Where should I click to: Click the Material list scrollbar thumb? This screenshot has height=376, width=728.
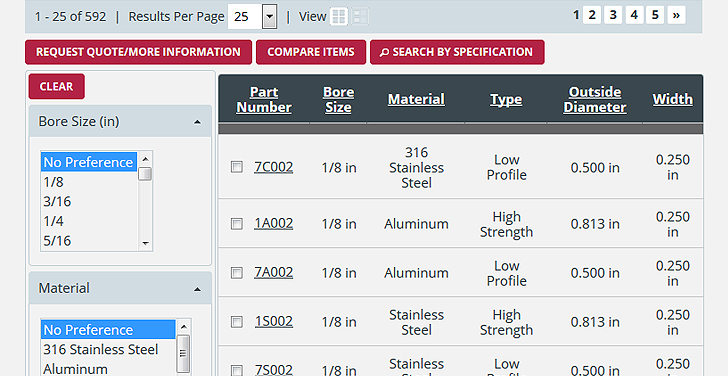(x=183, y=353)
